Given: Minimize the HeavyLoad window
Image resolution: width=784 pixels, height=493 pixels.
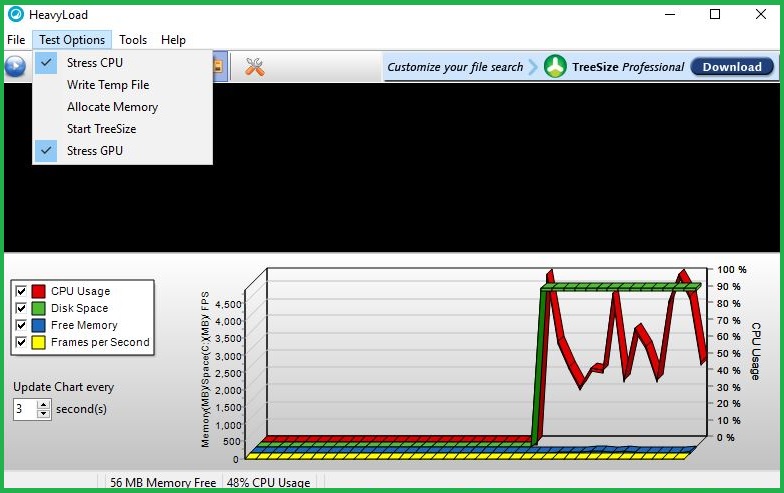Looking at the screenshot, I should (670, 14).
